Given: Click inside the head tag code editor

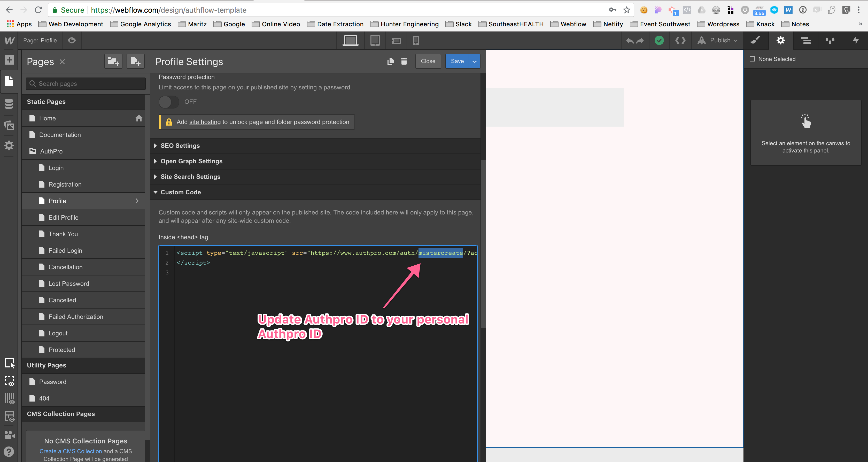Looking at the screenshot, I should [318, 354].
